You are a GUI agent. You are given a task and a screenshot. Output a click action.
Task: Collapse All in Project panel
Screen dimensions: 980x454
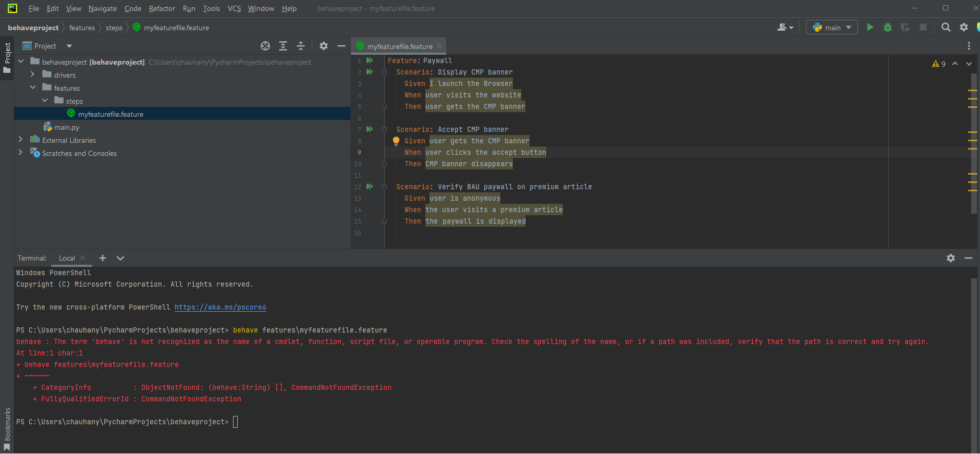(301, 46)
